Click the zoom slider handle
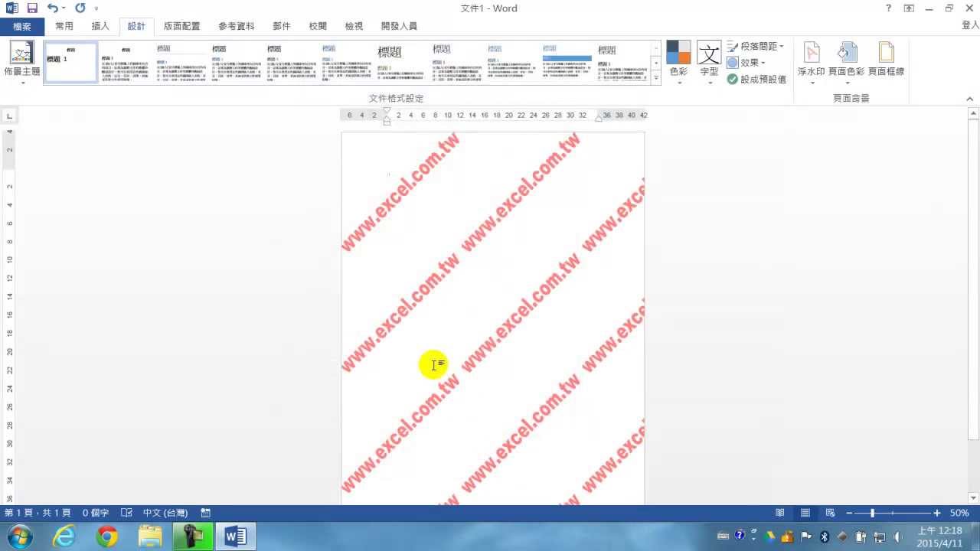This screenshot has height=551, width=980. pos(872,513)
